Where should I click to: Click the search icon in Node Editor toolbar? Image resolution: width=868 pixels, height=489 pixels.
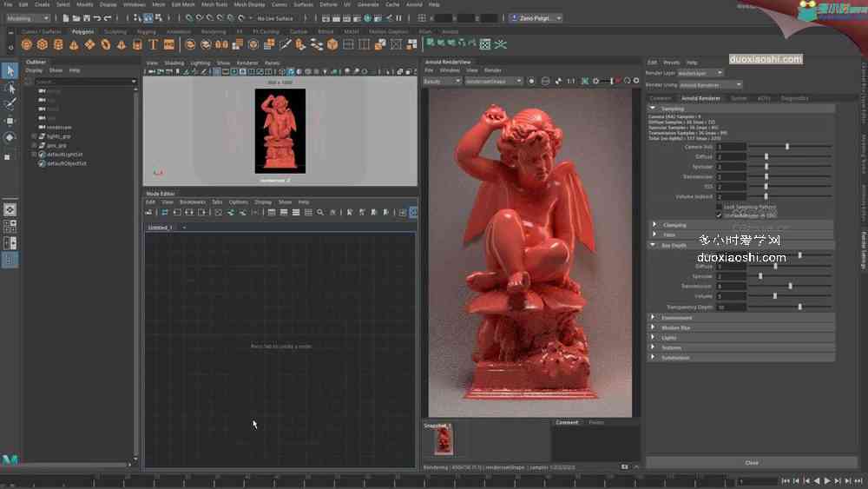[x=320, y=212]
